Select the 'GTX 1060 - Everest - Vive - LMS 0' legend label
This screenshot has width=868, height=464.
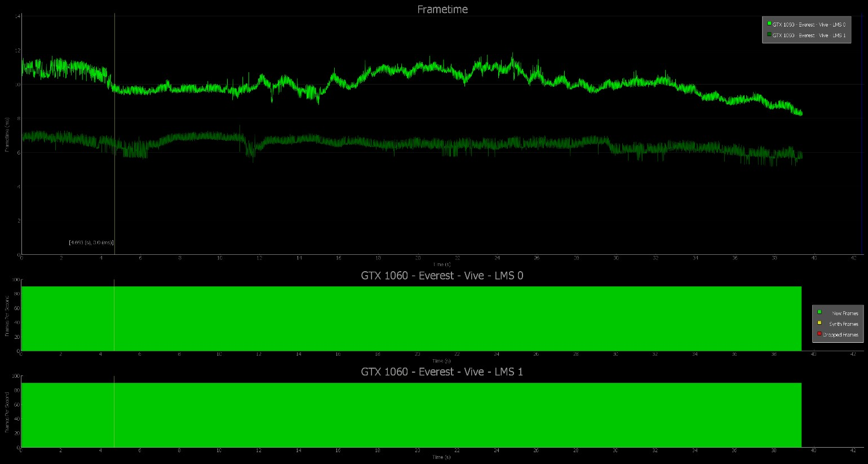[x=809, y=25]
